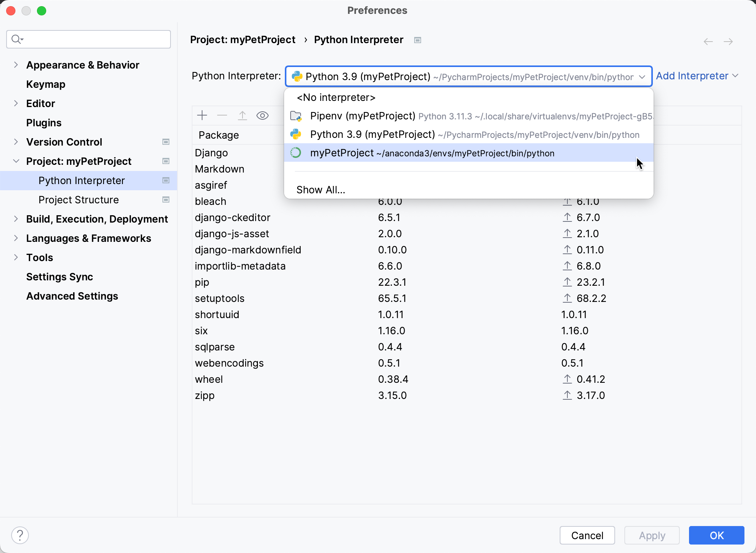Open Help via question mark icon
This screenshot has width=756, height=553.
click(x=20, y=535)
